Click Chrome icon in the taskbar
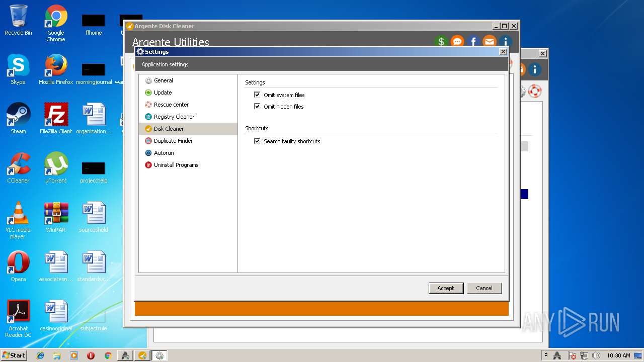The width and height of the screenshot is (644, 362). coord(108,355)
